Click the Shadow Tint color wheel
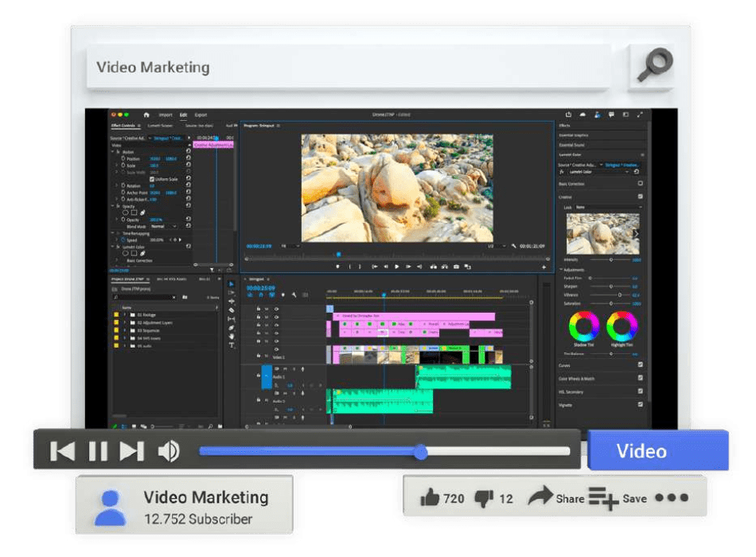 [x=583, y=326]
